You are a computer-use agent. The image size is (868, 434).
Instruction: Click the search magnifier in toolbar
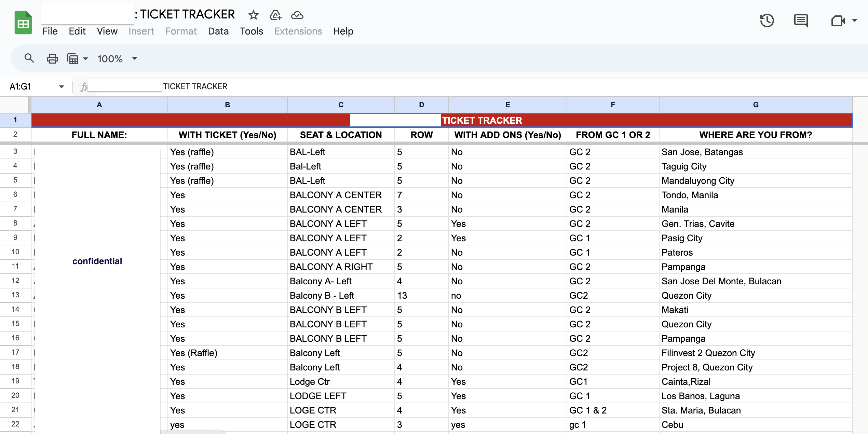coord(29,58)
